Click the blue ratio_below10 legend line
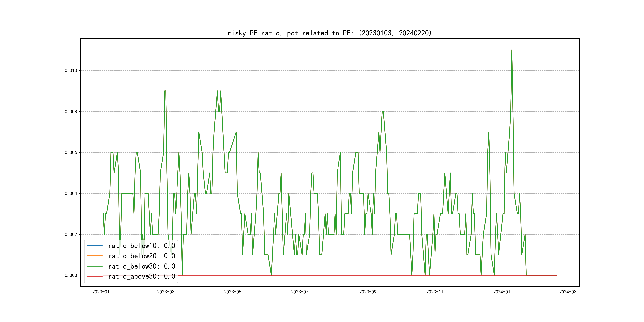This screenshot has width=644, height=322. pos(94,246)
